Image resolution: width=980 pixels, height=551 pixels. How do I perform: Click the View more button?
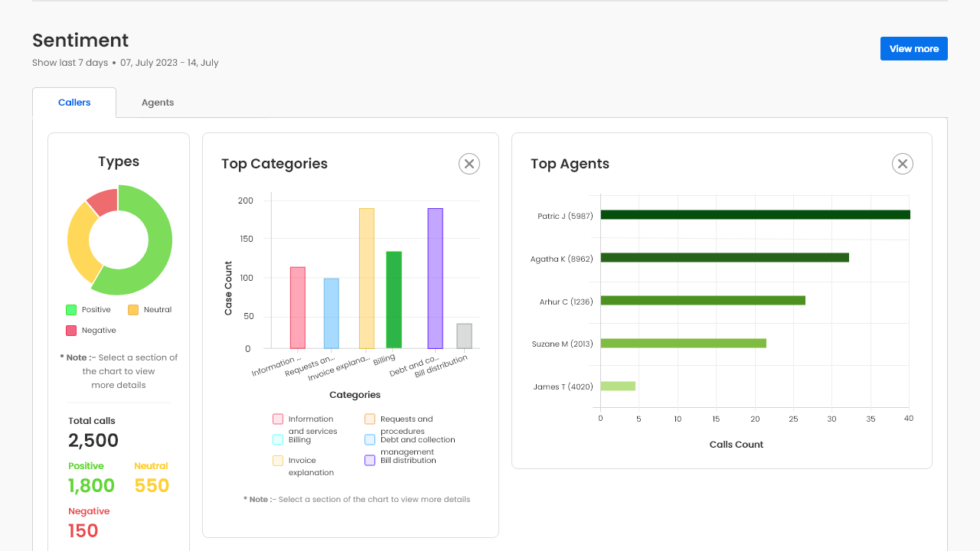tap(913, 49)
